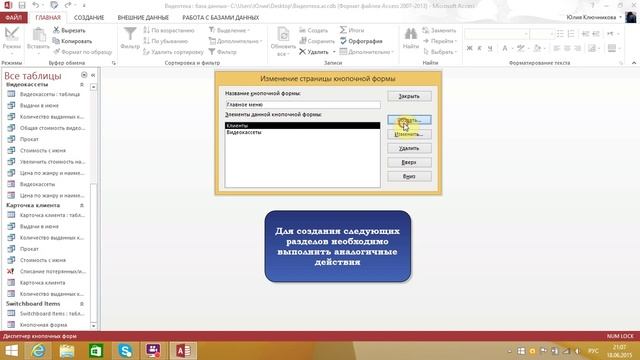Click the Refresh All (Обновить все) icon
Screen dimensions: 640x360
point(283,34)
